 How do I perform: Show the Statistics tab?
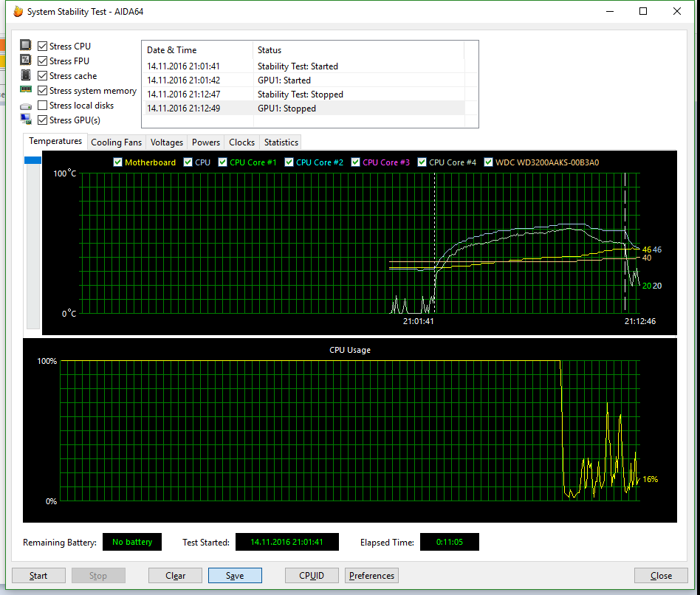(x=281, y=142)
